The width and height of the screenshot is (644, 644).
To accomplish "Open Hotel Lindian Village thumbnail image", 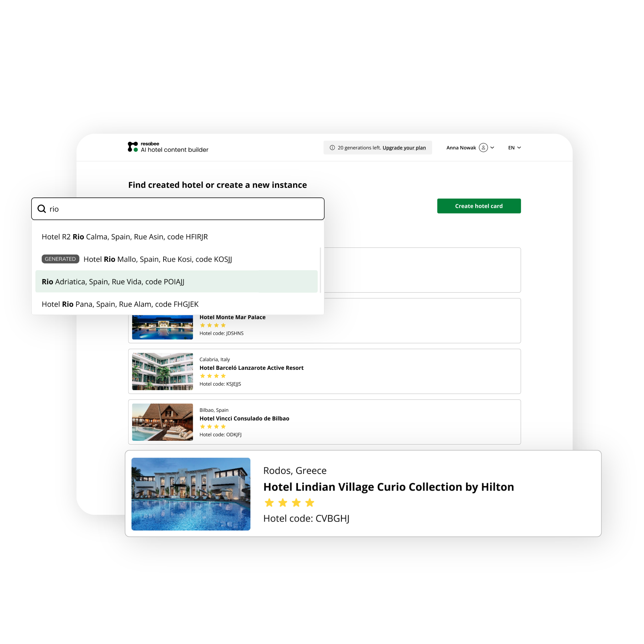I will (x=191, y=494).
